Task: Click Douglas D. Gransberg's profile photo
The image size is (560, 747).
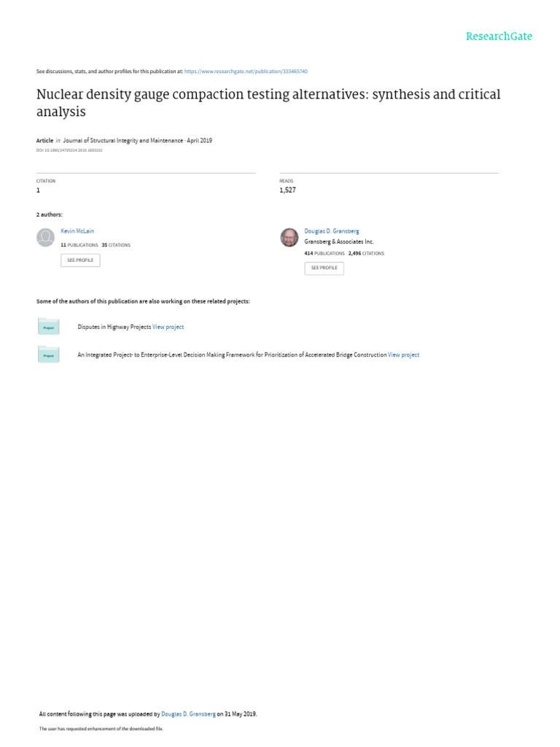Action: 289,237
